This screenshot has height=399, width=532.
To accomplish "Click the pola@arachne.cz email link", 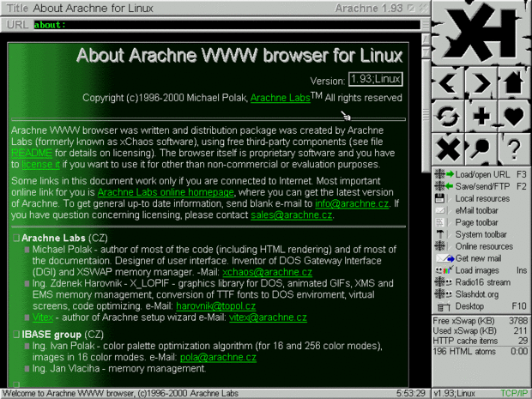I will point(218,357).
